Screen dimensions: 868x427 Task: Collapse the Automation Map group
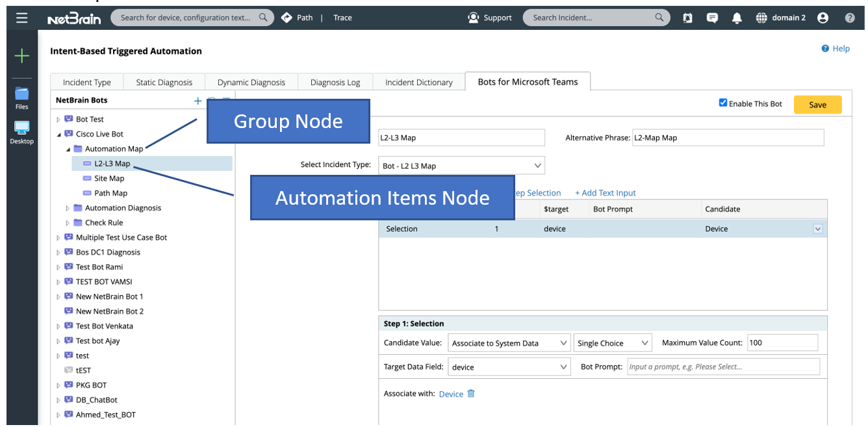coord(68,149)
